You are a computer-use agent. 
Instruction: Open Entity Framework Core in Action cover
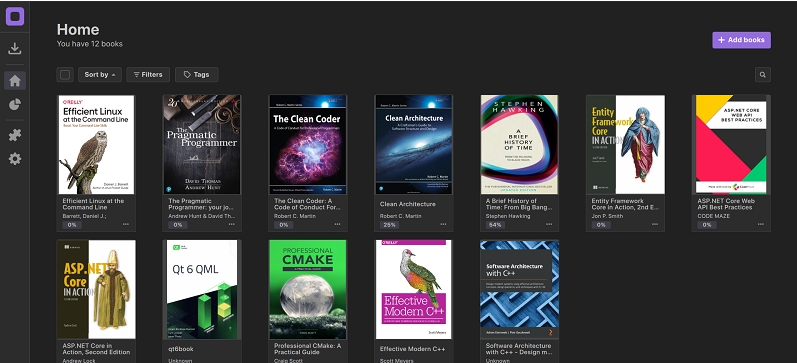pyautogui.click(x=625, y=145)
